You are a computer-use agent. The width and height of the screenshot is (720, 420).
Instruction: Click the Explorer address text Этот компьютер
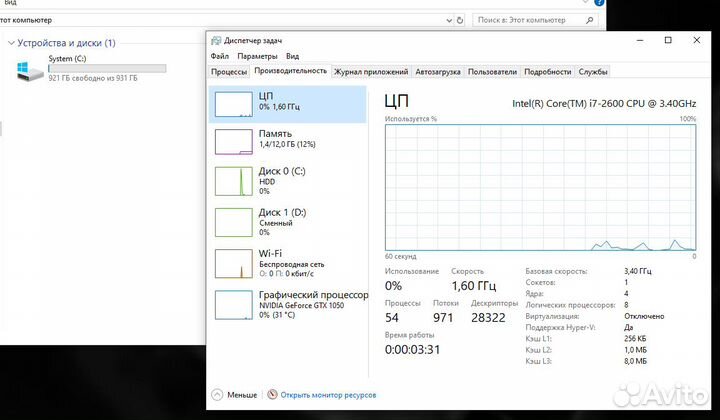coord(26,20)
